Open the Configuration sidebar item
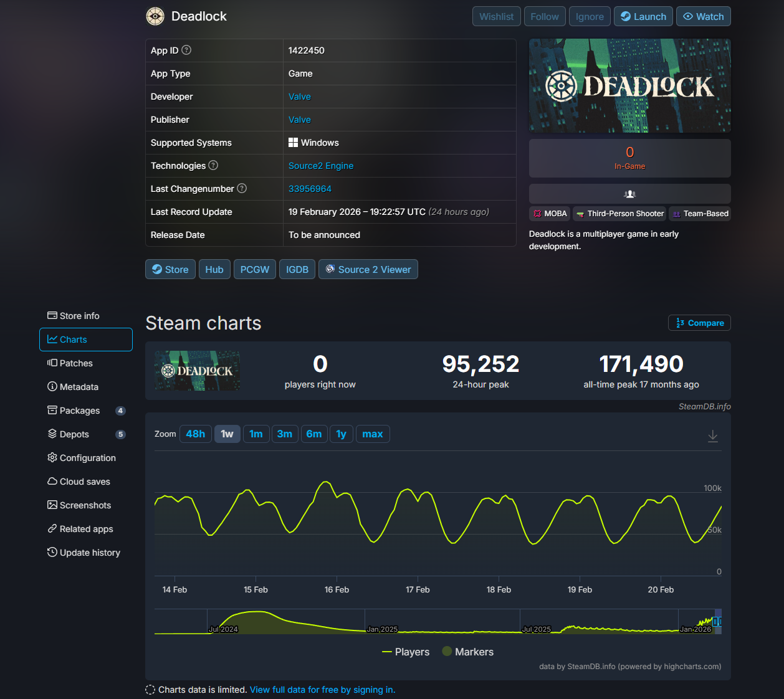 [86, 458]
